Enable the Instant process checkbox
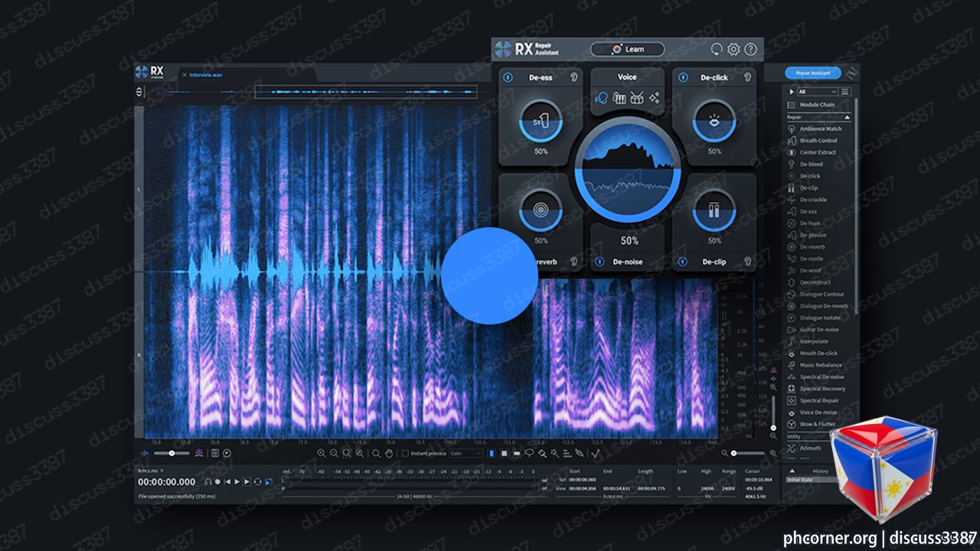This screenshot has width=980, height=551. [405, 453]
